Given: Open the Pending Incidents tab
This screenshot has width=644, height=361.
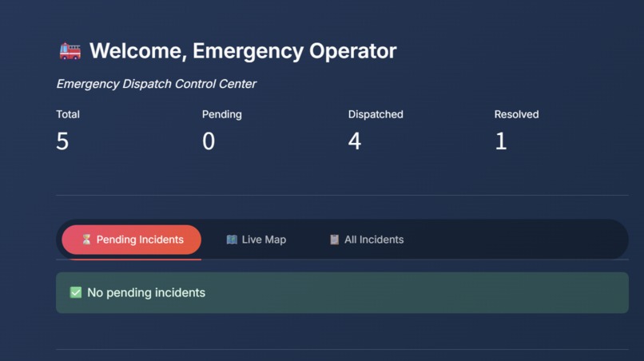Looking at the screenshot, I should 131,240.
